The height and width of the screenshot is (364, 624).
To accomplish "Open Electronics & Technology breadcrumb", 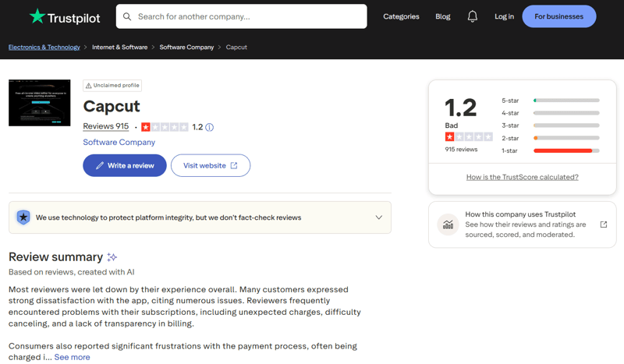I will pyautogui.click(x=44, y=47).
